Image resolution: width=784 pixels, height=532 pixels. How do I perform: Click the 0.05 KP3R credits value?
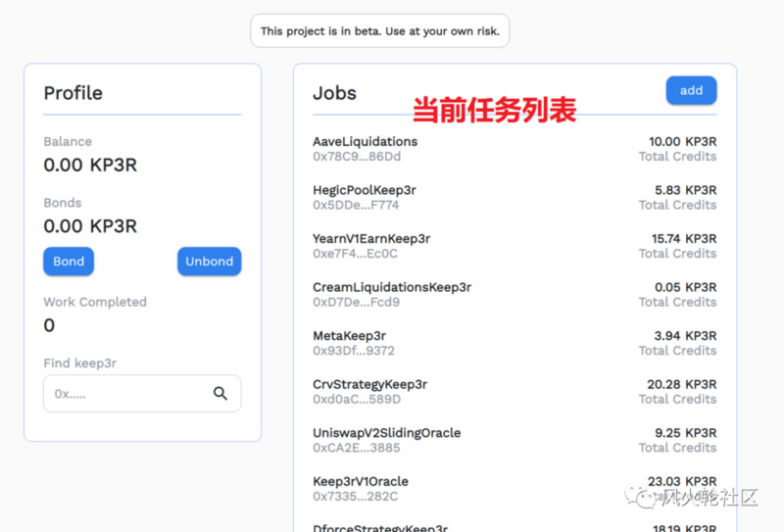pyautogui.click(x=685, y=287)
